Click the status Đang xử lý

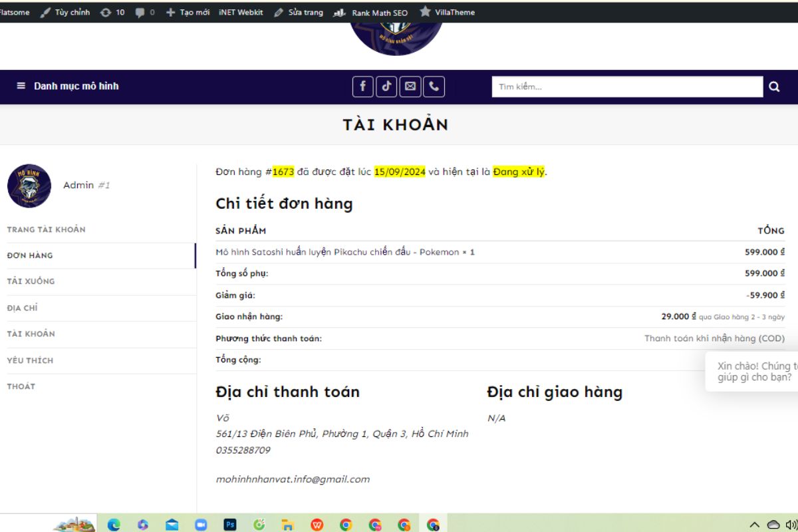pos(519,172)
